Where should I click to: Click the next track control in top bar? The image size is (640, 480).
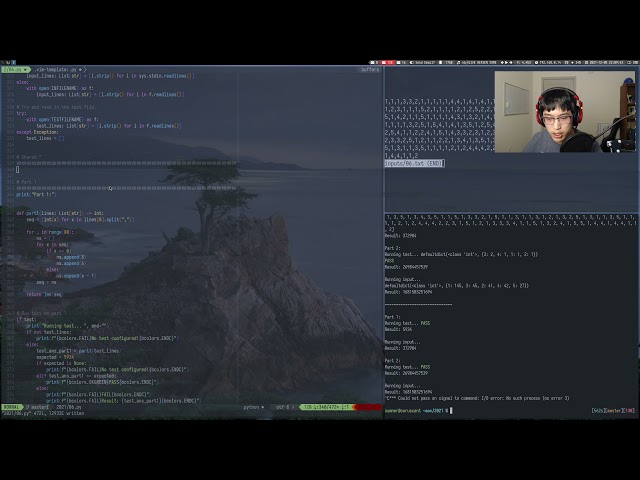[x=511, y=62]
